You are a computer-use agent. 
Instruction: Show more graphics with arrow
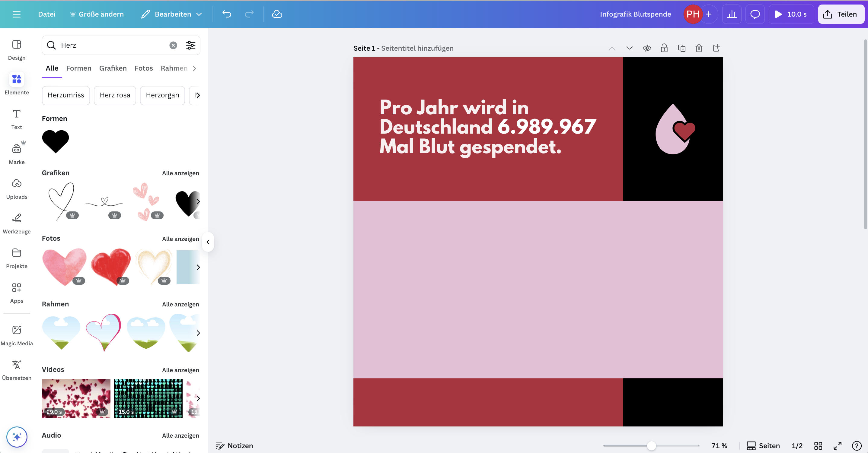[198, 201]
